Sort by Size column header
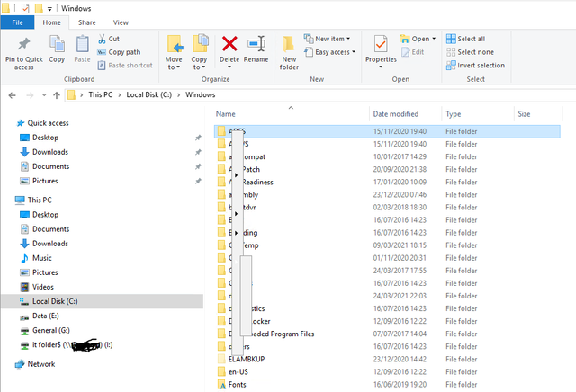The width and height of the screenshot is (576, 392). [x=524, y=114]
